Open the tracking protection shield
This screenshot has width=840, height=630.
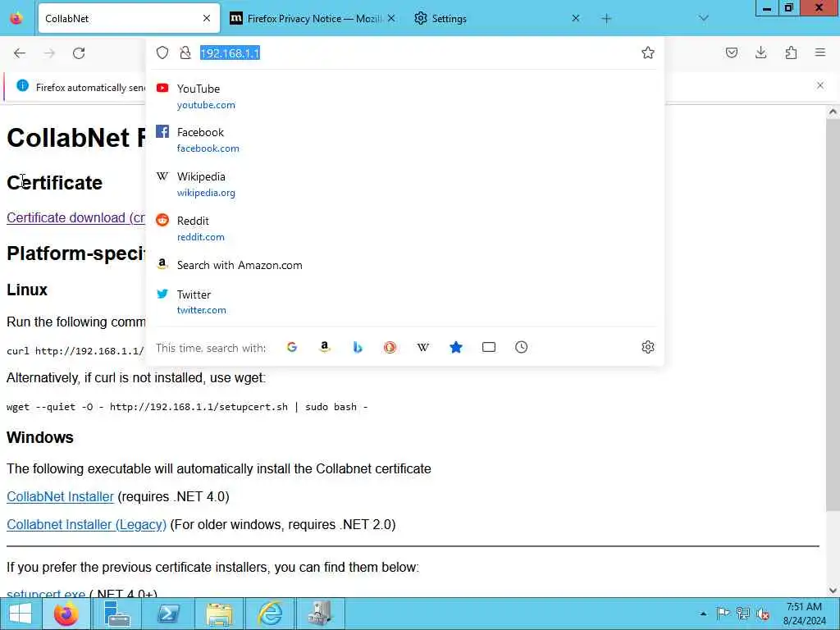[x=162, y=52]
